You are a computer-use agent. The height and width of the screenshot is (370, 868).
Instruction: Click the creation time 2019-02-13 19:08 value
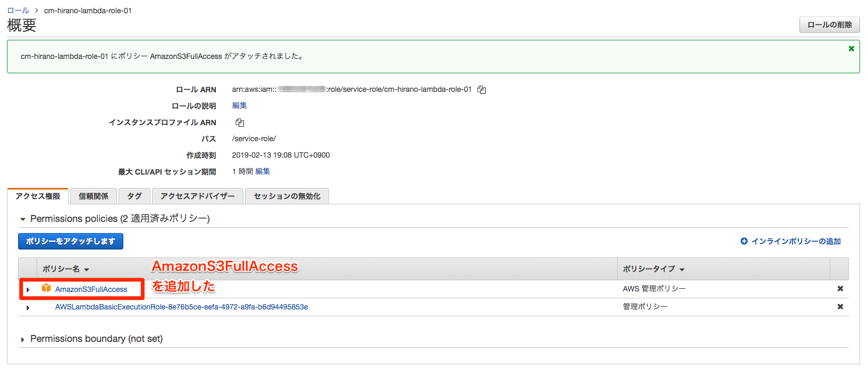click(281, 155)
